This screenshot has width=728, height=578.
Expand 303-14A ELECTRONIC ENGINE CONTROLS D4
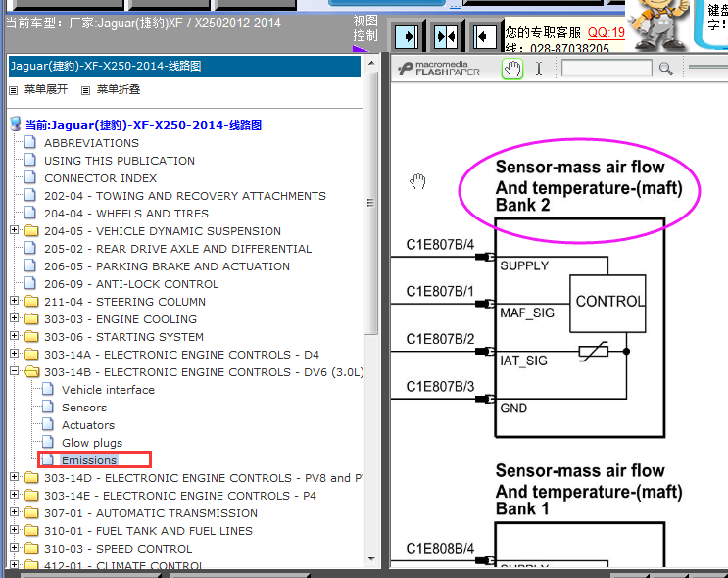15,354
